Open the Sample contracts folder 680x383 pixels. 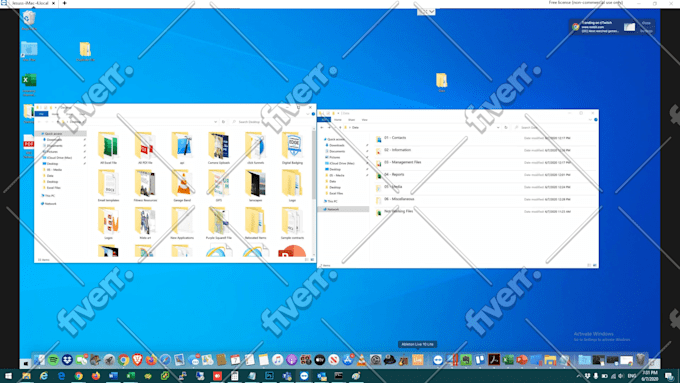[x=292, y=223]
